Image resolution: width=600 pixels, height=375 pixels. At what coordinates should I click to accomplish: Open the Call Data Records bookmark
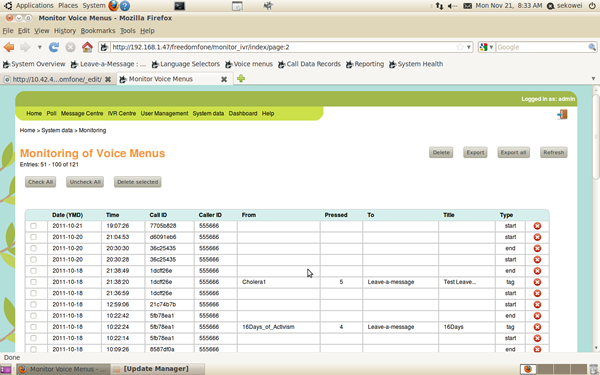click(309, 64)
